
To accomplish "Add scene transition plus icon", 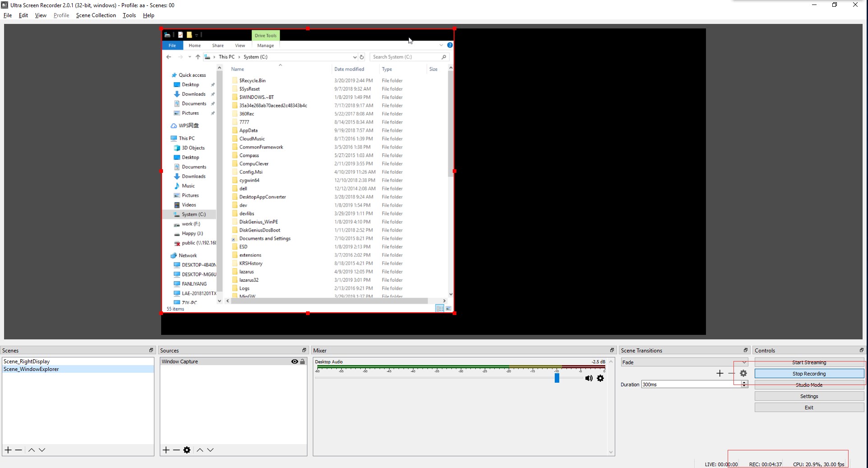I will click(x=720, y=373).
